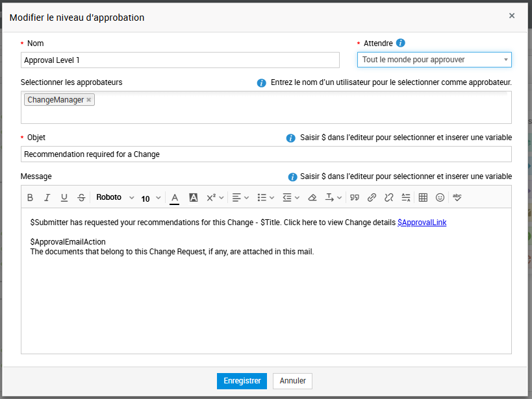
Task: Open the Roboto font family dropdown
Action: (114, 198)
